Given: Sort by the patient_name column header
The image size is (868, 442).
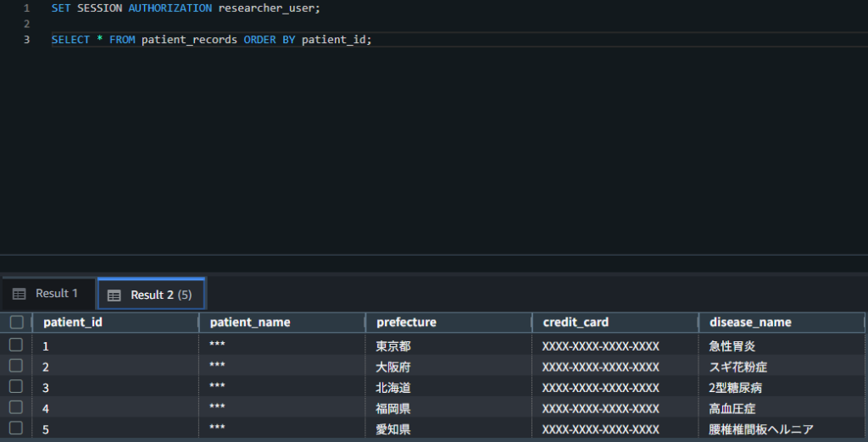Looking at the screenshot, I should 282,322.
